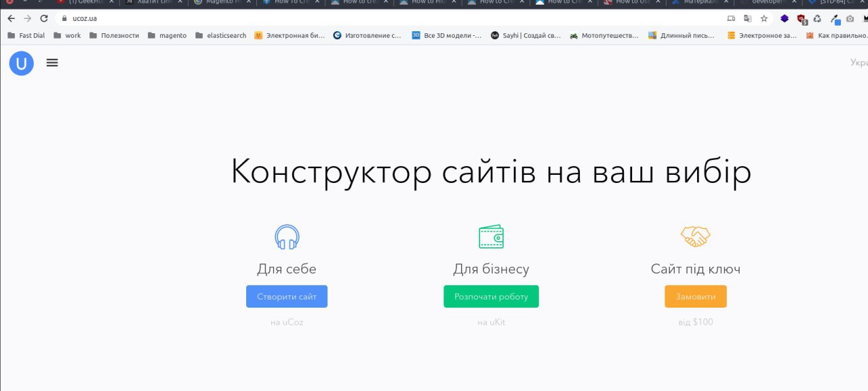Click the headphones icon above Для себе
This screenshot has width=868, height=391.
[x=287, y=236]
